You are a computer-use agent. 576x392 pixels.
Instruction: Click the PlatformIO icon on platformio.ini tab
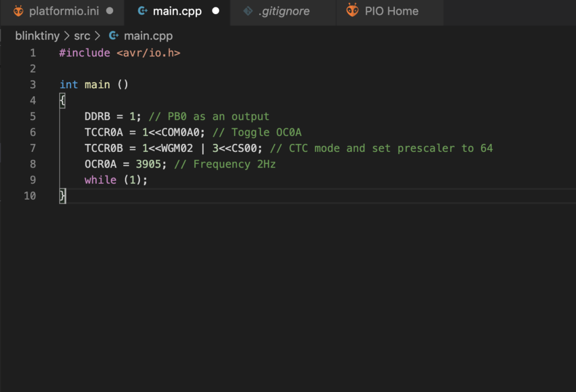pyautogui.click(x=18, y=11)
